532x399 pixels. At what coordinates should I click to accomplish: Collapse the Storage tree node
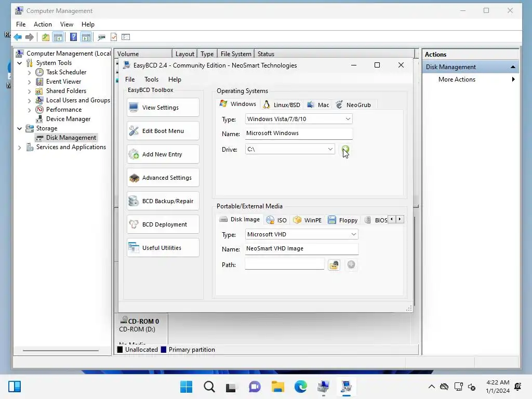(19, 129)
